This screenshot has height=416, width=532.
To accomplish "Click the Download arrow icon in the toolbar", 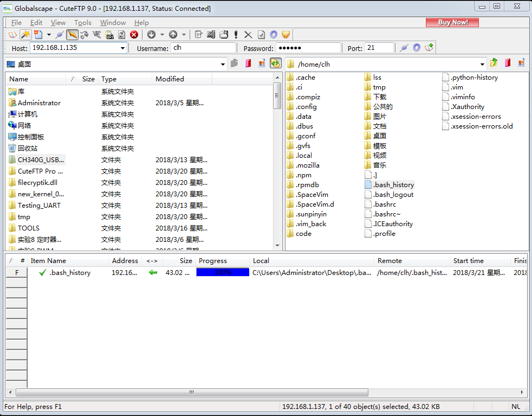I will 151,35.
